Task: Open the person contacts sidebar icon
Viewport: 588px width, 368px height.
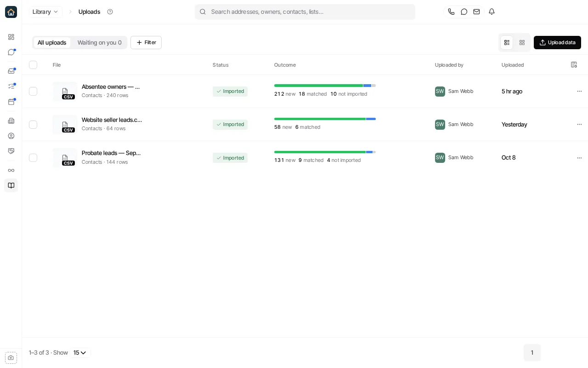Action: pyautogui.click(x=11, y=136)
